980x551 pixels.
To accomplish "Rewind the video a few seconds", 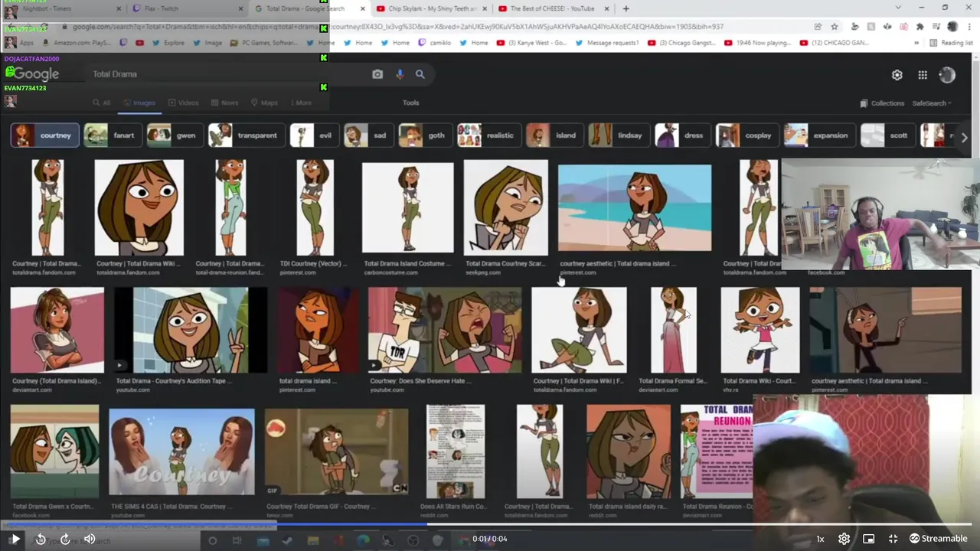I will (41, 539).
